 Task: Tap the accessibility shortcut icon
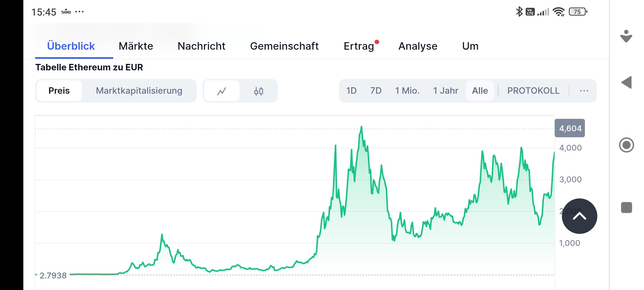[x=626, y=36]
